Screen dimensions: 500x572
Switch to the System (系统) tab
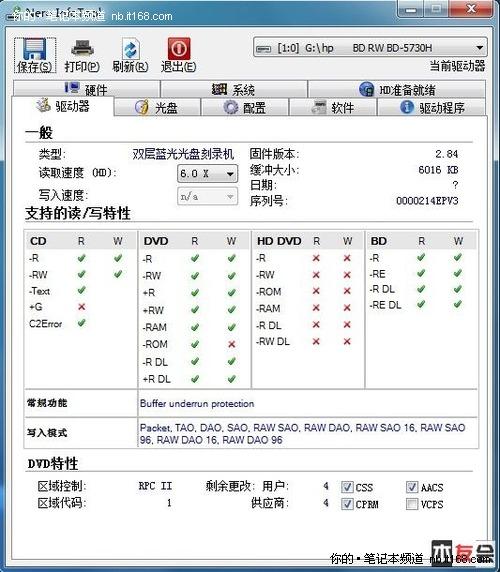click(234, 89)
